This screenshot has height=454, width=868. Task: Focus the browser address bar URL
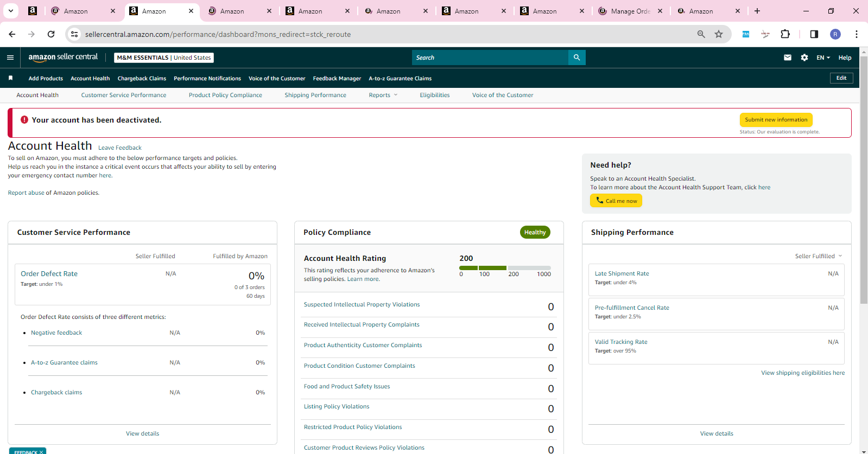[x=218, y=34]
